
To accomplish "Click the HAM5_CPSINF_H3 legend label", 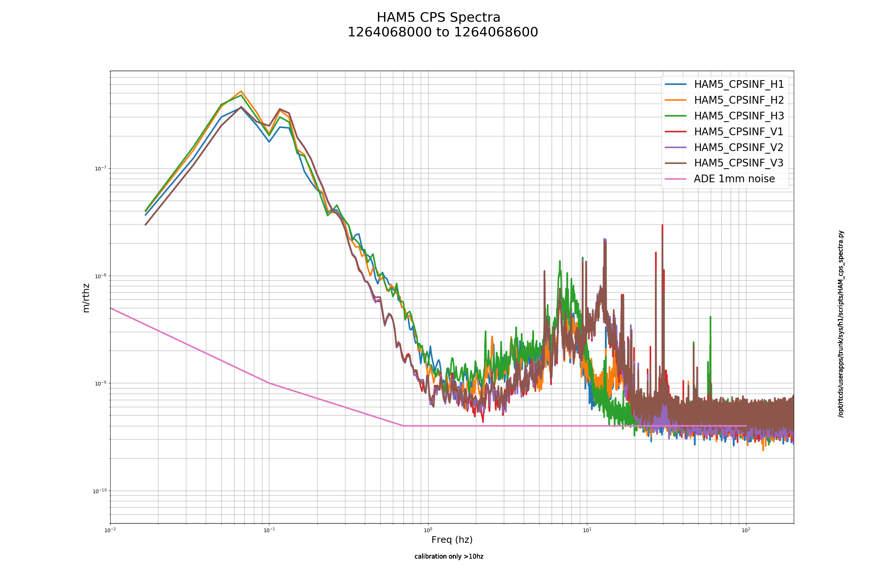I will tap(739, 116).
